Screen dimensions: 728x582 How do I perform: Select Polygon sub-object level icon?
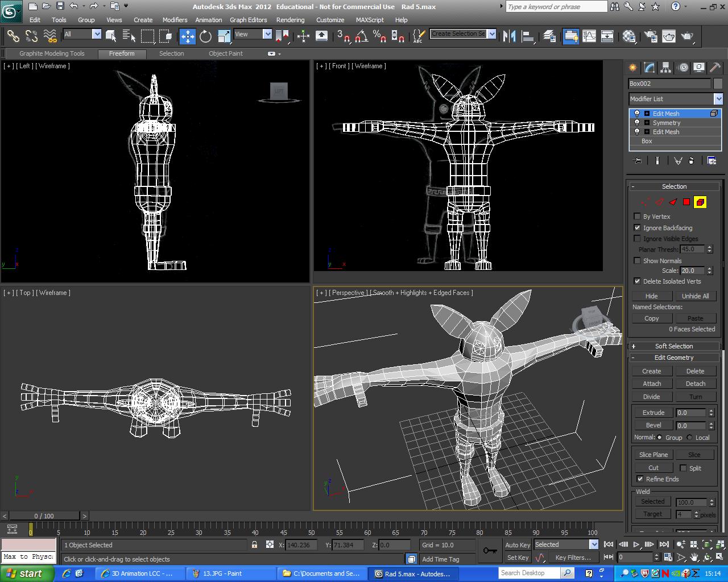[686, 202]
